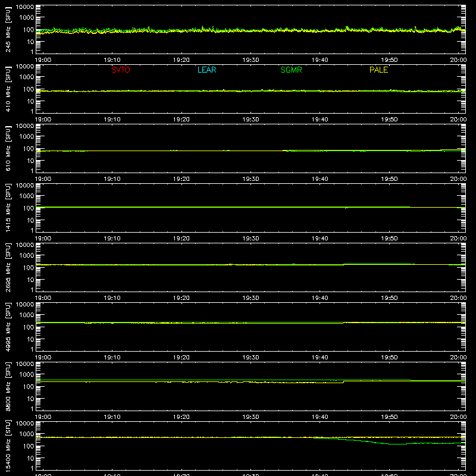Viewport: 476px width, 476px height.
Task: Click the 1000 value label of the 410 MHz plot
Action: point(27,77)
